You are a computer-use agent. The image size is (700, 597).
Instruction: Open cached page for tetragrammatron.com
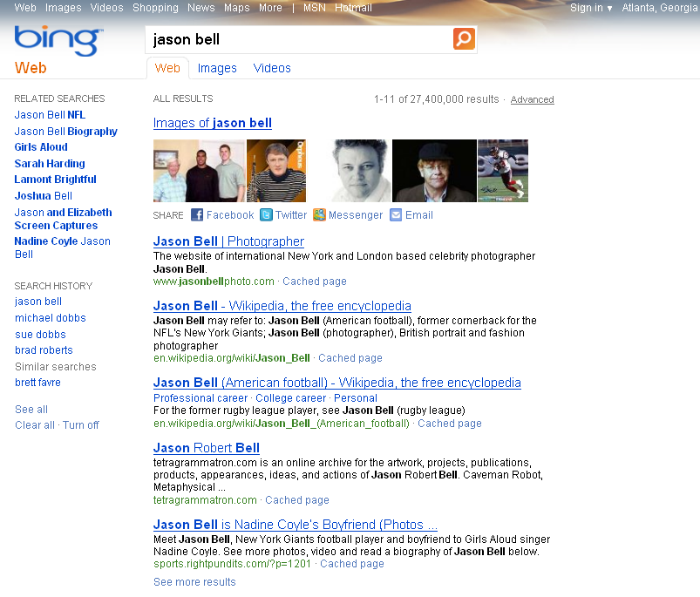pos(297,500)
